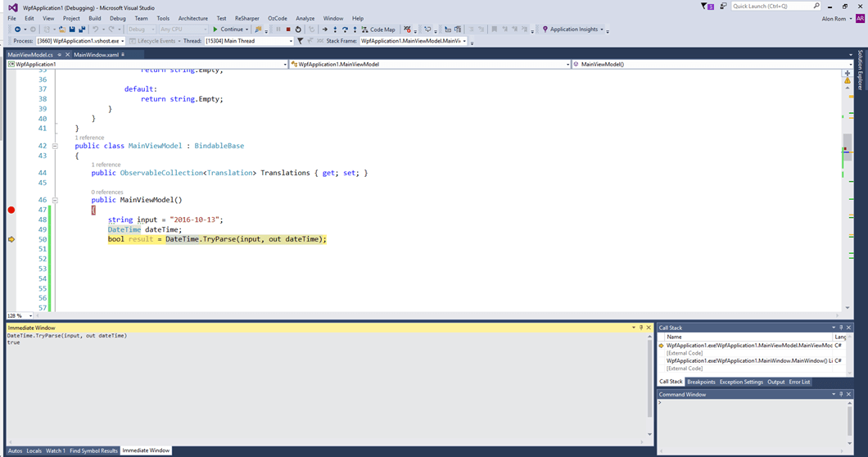Select MainWindow.MainWindow() call stack row
Image resolution: width=868 pixels, height=457 pixels.
tap(749, 360)
